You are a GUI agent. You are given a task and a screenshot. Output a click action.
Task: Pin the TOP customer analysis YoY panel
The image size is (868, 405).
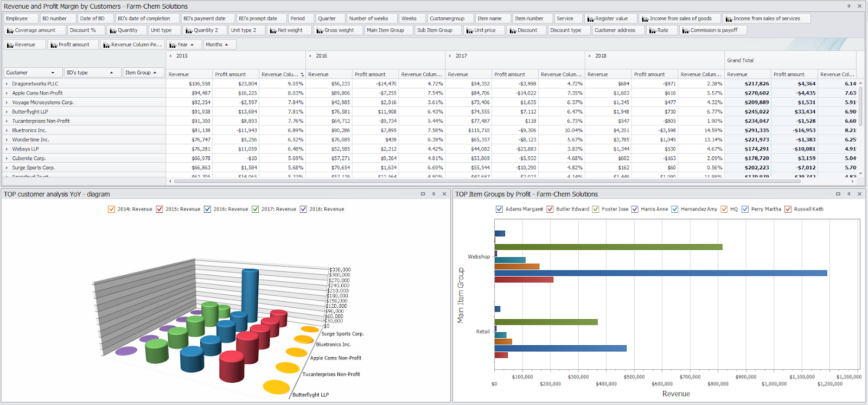[433, 194]
